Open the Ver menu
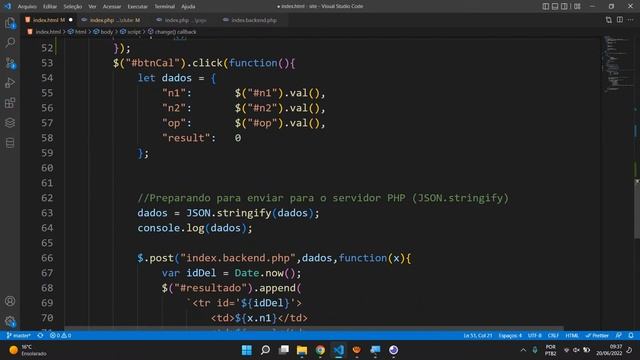This screenshot has width=640, height=360. pyautogui.click(x=92, y=7)
